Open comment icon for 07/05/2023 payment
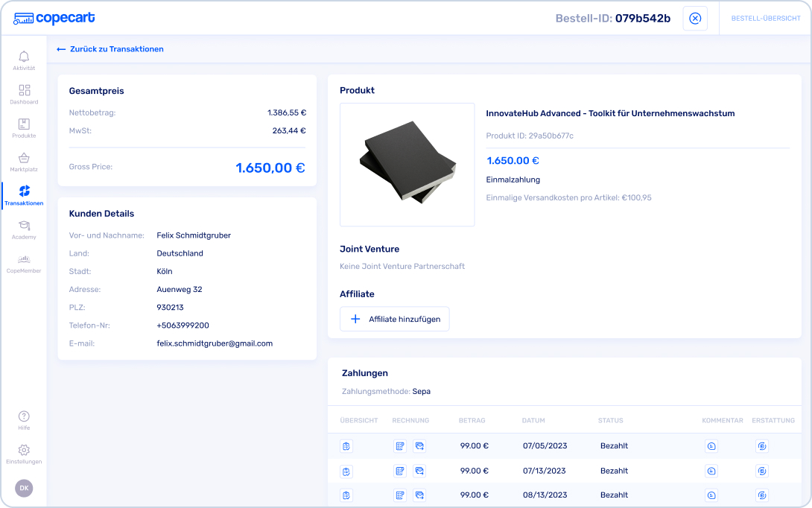The width and height of the screenshot is (812, 508). coord(711,446)
